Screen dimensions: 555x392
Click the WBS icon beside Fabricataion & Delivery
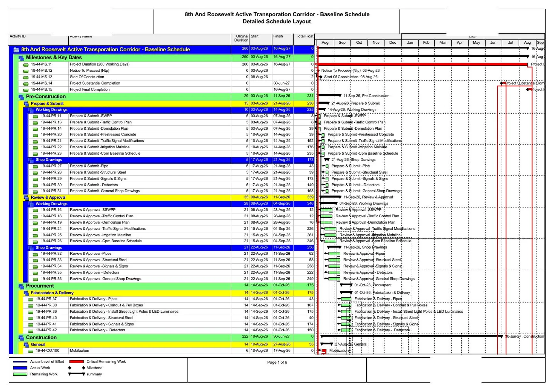pos(26,293)
